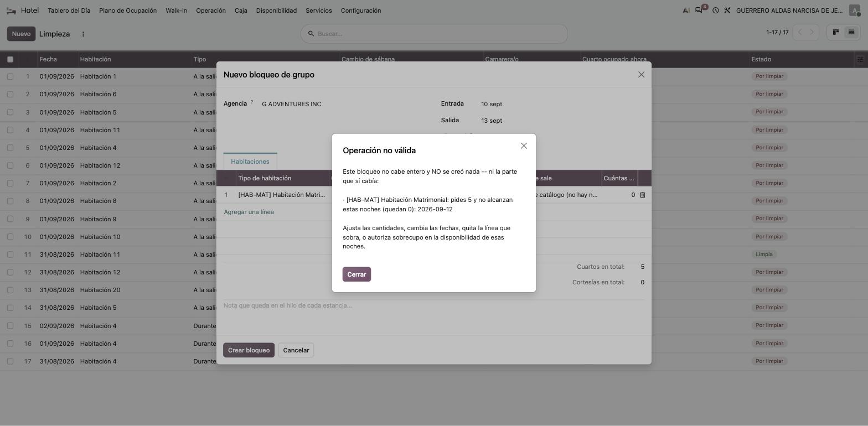Switch to list view
This screenshot has height=426, width=868.
pos(851,32)
